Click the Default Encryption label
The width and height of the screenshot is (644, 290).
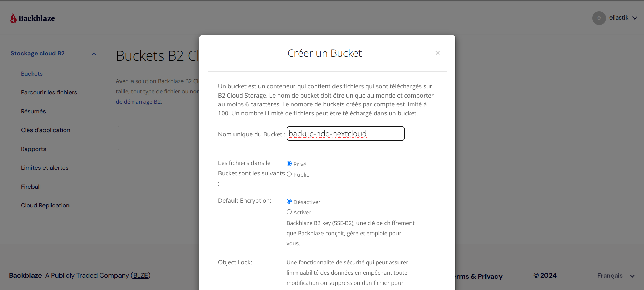click(x=245, y=201)
